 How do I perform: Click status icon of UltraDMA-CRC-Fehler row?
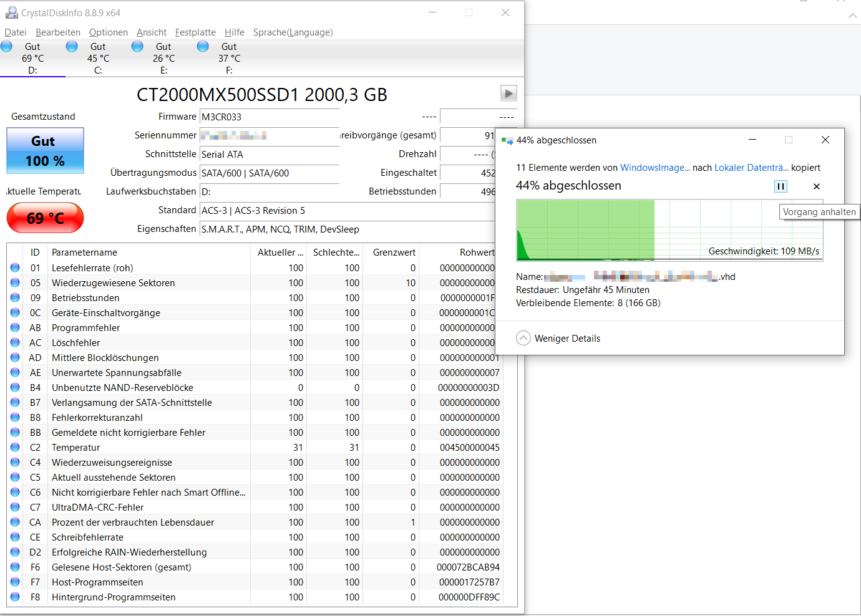click(x=15, y=507)
